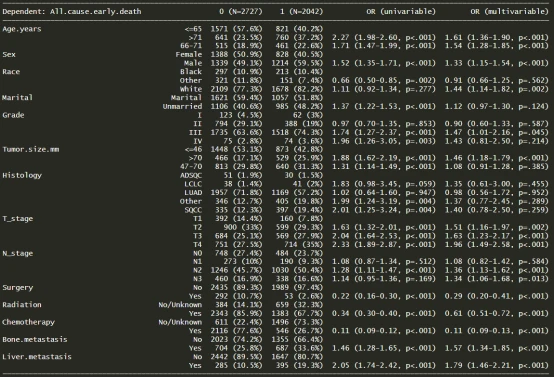Image resolution: width=554 pixels, height=378 pixels.
Task: Select the T_stage row label
Action: point(18,219)
